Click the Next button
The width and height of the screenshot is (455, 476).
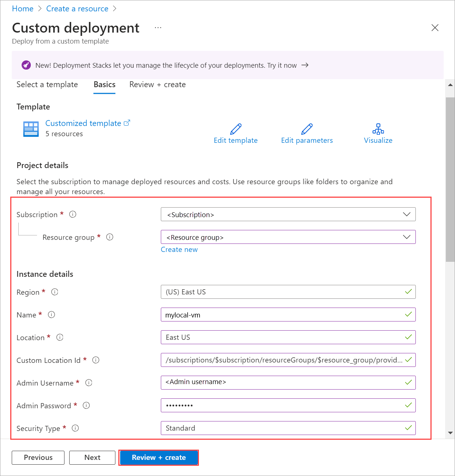pos(92,457)
